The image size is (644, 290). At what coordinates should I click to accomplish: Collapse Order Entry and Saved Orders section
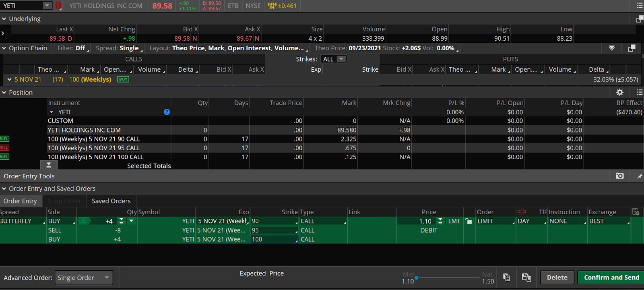point(4,188)
